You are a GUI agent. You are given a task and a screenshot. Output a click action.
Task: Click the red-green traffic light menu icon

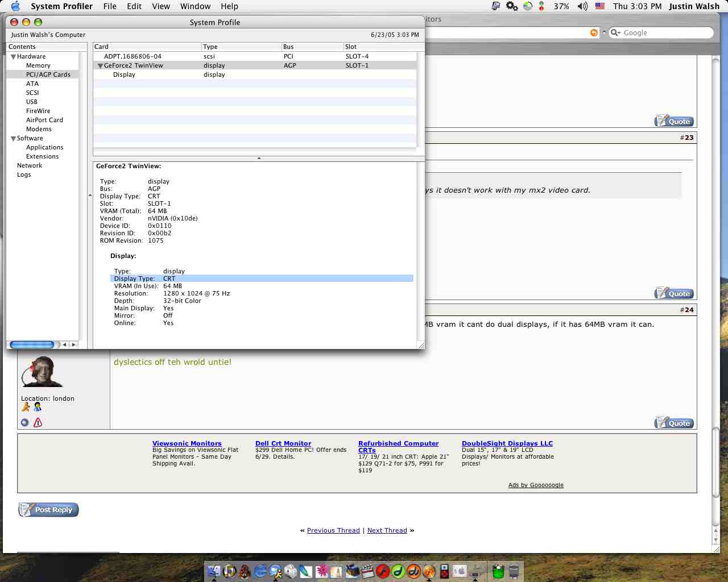click(x=541, y=6)
